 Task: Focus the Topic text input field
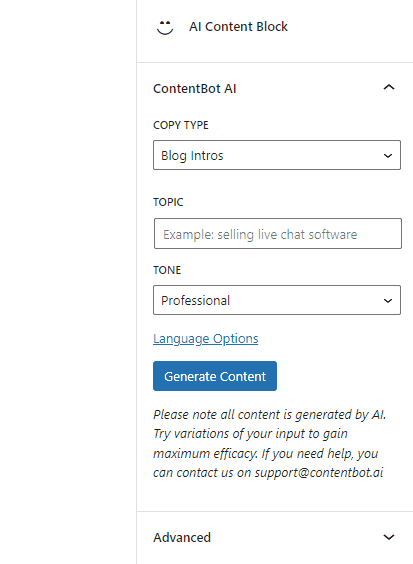(x=278, y=233)
